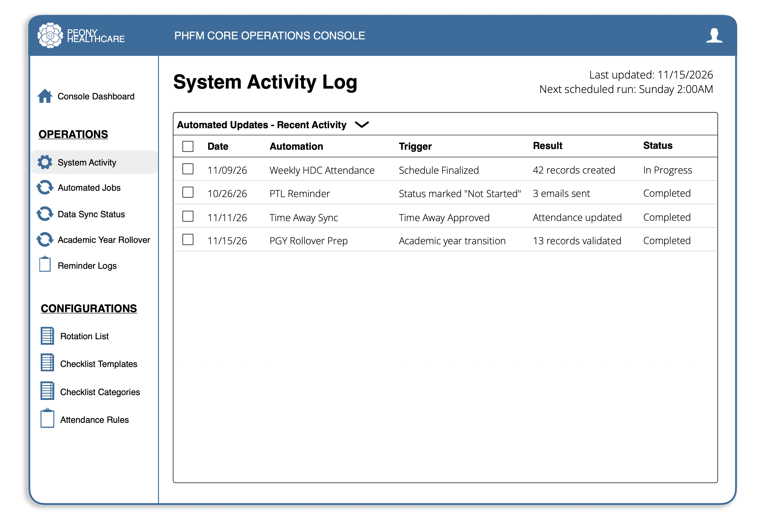764x532 pixels.
Task: Toggle the select-all checkbox in header
Action: click(x=188, y=146)
